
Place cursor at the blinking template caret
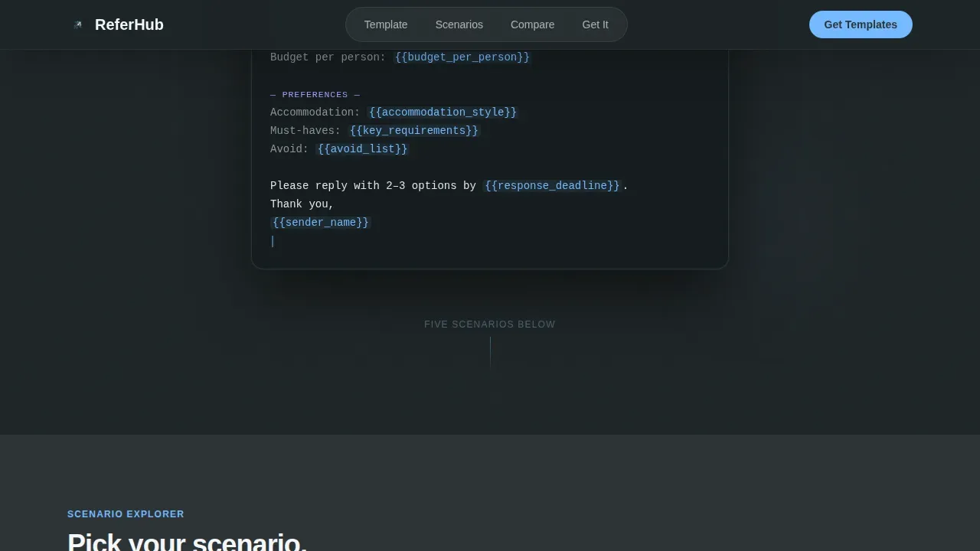click(273, 241)
